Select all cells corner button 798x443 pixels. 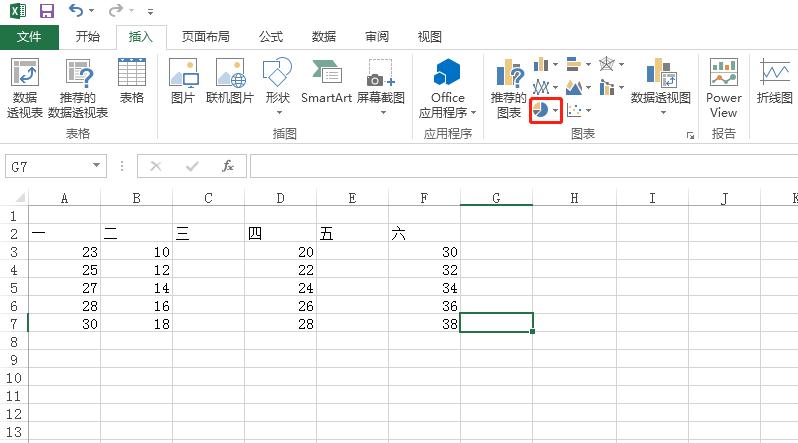19,198
